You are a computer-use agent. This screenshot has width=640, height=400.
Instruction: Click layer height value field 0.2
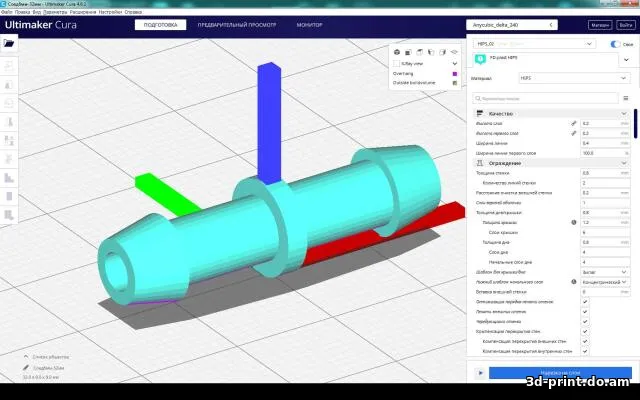click(605, 123)
